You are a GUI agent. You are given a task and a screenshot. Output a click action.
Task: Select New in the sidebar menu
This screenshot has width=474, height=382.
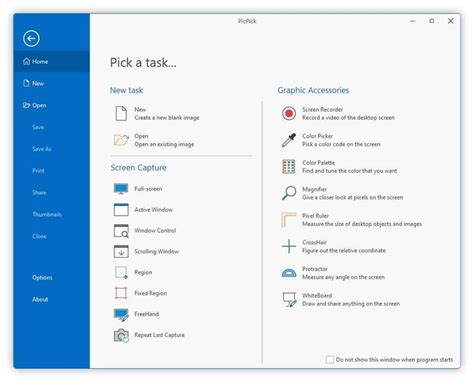(51, 83)
